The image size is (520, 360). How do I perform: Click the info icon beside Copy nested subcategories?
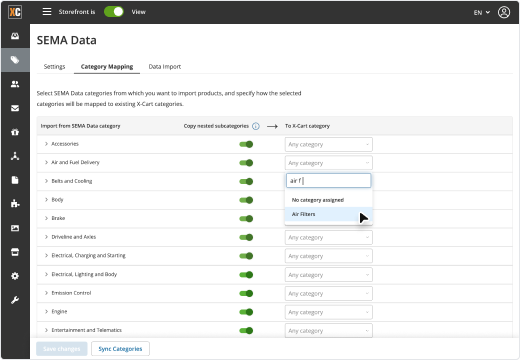256,126
